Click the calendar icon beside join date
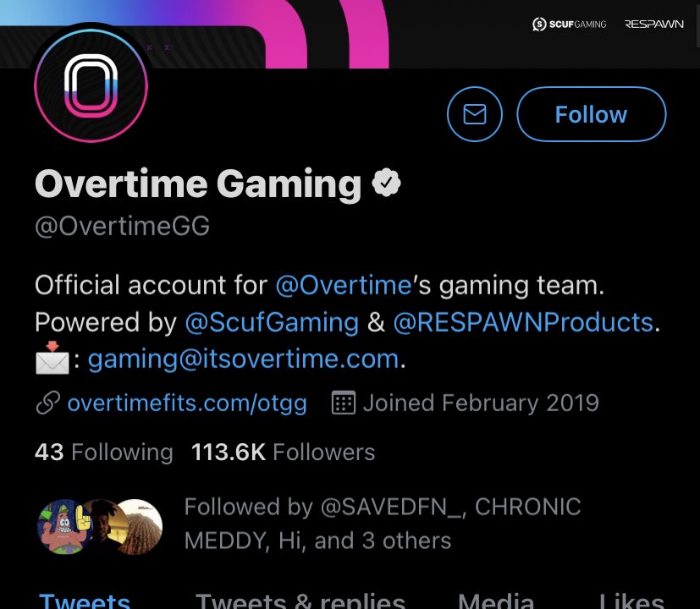The width and height of the screenshot is (700, 609). [x=343, y=403]
